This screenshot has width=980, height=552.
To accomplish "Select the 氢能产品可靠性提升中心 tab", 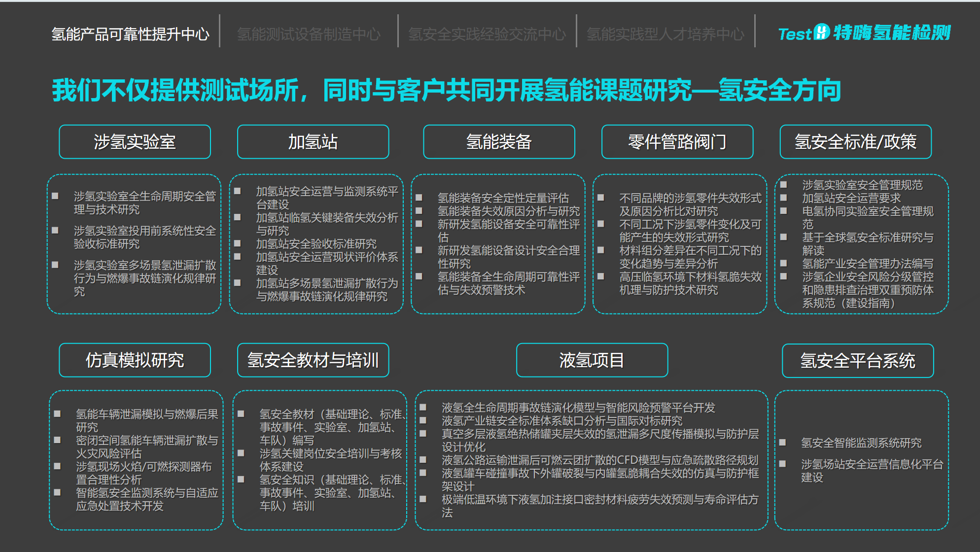I will tap(131, 34).
